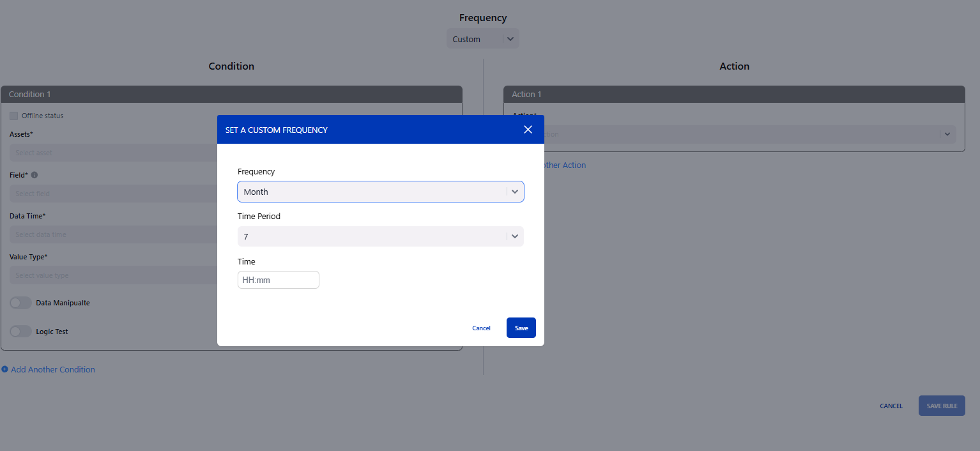Click the Condition 1 panel header

click(x=231, y=94)
